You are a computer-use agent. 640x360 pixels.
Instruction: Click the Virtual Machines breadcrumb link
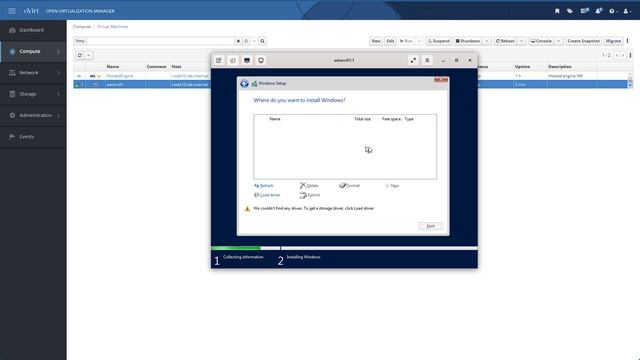[x=112, y=27]
